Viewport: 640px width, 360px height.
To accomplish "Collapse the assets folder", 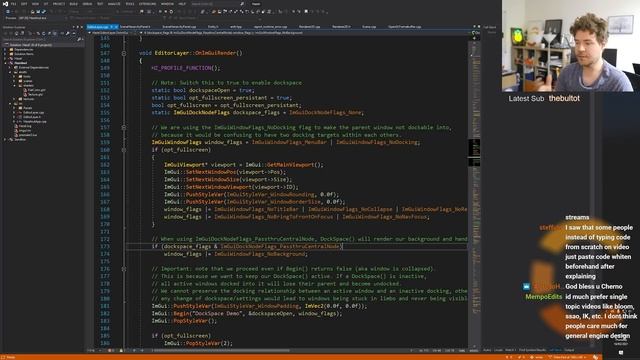I will 10,72.
